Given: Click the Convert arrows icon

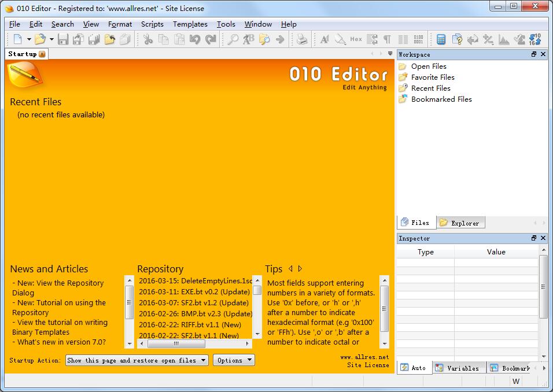Looking at the screenshot, I should pyautogui.click(x=473, y=39).
